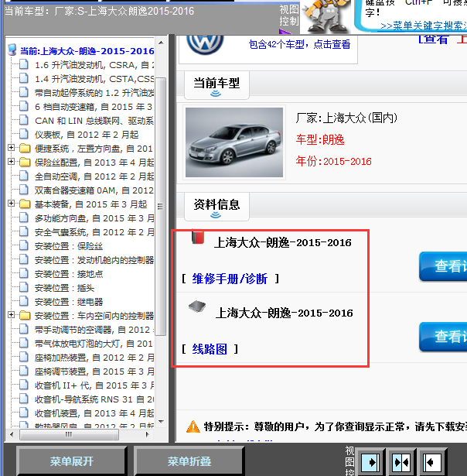Click the 菜单关键字搜索 link
The width and height of the screenshot is (467, 476).
[424, 26]
